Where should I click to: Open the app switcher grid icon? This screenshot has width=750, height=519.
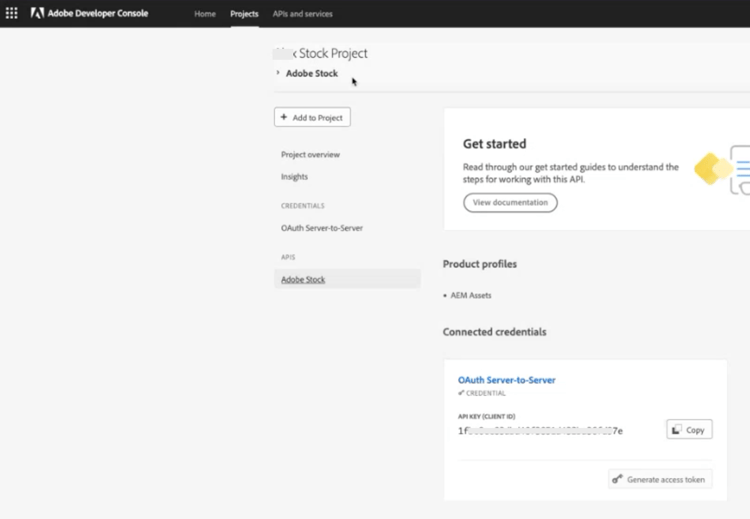(12, 14)
